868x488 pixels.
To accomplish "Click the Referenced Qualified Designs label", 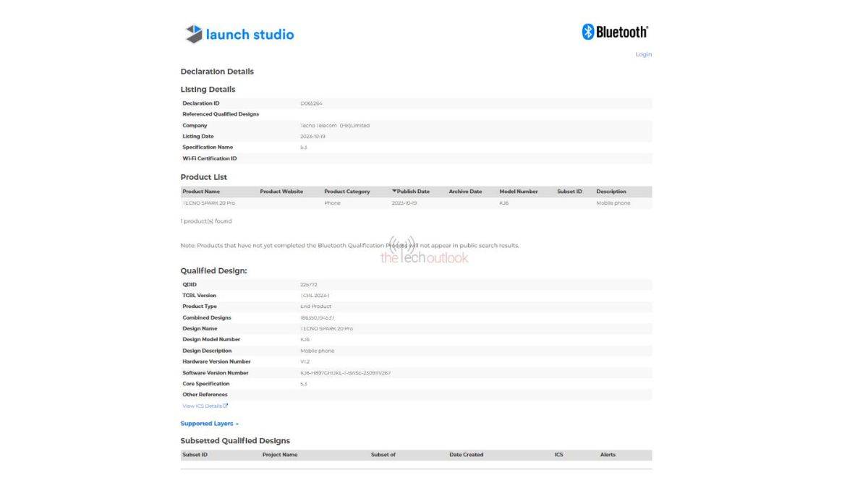I will (x=221, y=114).
